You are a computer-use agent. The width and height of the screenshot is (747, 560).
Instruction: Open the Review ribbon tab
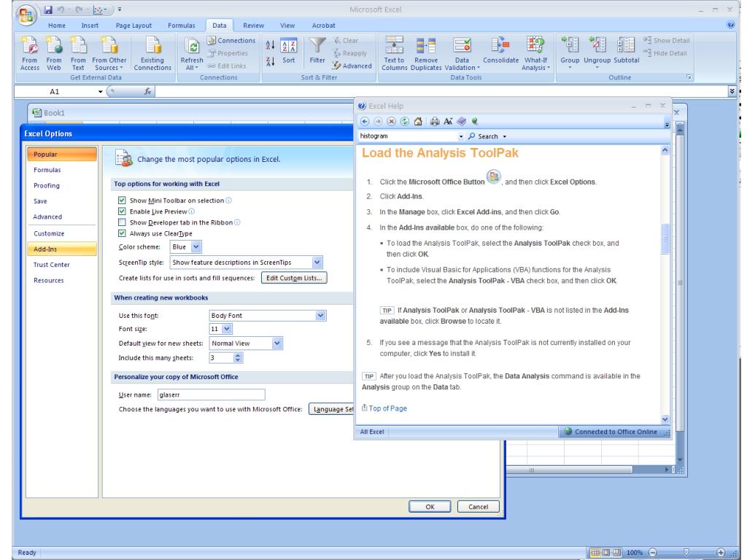tap(253, 26)
